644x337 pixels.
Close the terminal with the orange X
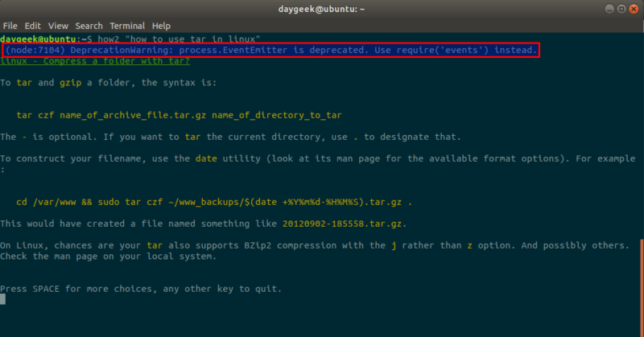pos(634,9)
